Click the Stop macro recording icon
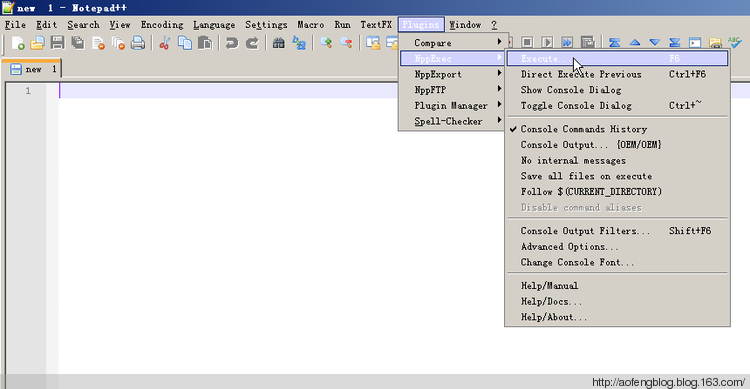 tap(527, 43)
